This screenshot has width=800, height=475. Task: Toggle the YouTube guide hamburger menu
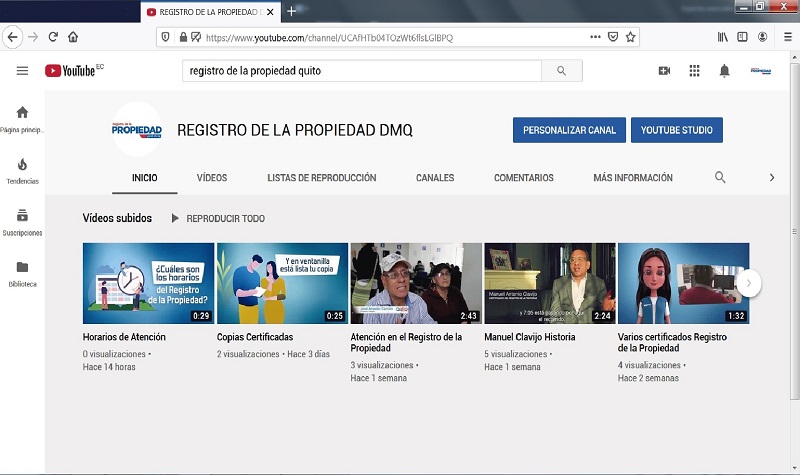click(22, 71)
